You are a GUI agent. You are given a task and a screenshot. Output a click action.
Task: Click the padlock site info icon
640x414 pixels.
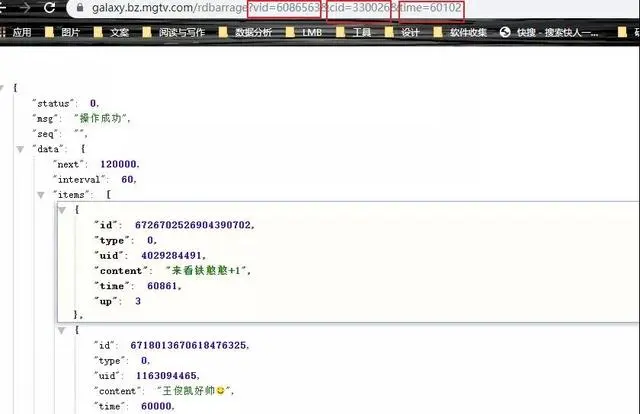(x=80, y=8)
